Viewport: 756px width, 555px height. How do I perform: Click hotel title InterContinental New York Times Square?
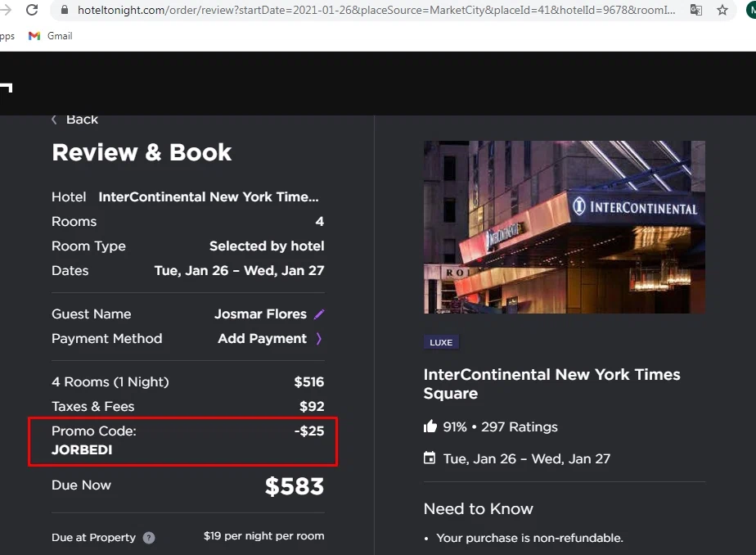pos(551,384)
